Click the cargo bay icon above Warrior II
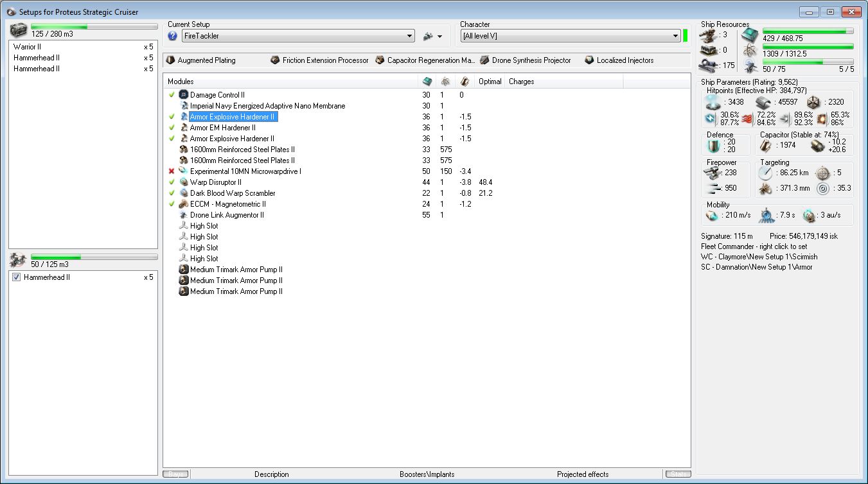Screen dimensions: 868x484 pyautogui.click(x=19, y=30)
